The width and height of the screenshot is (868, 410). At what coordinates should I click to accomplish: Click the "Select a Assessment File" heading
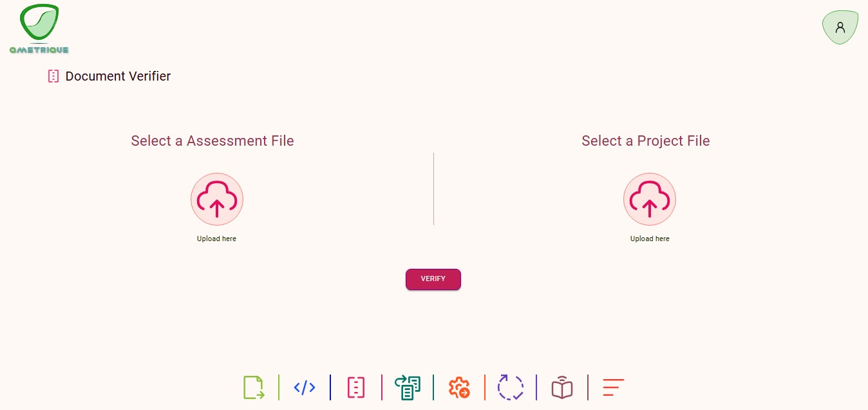click(212, 141)
